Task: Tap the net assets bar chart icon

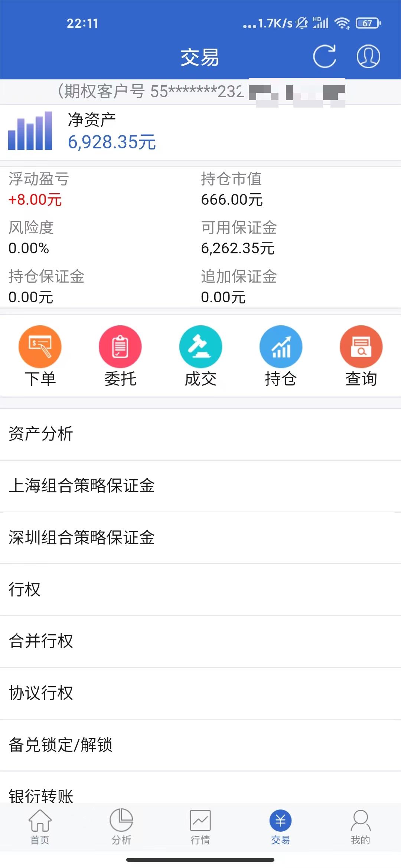Action: coord(30,131)
